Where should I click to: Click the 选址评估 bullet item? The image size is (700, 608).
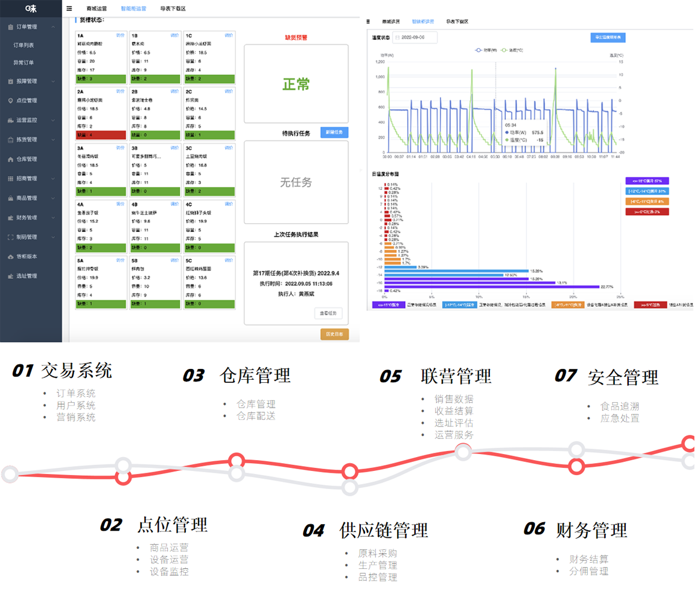coord(454,423)
